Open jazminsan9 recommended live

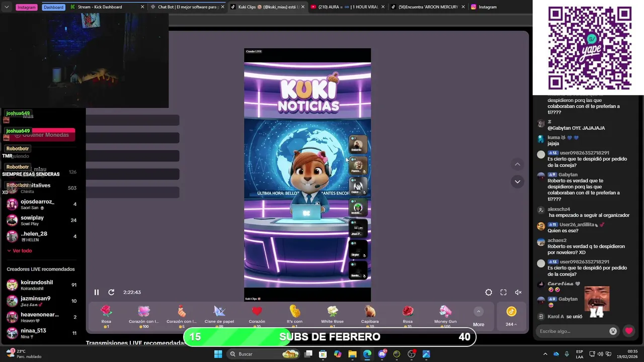click(x=41, y=301)
